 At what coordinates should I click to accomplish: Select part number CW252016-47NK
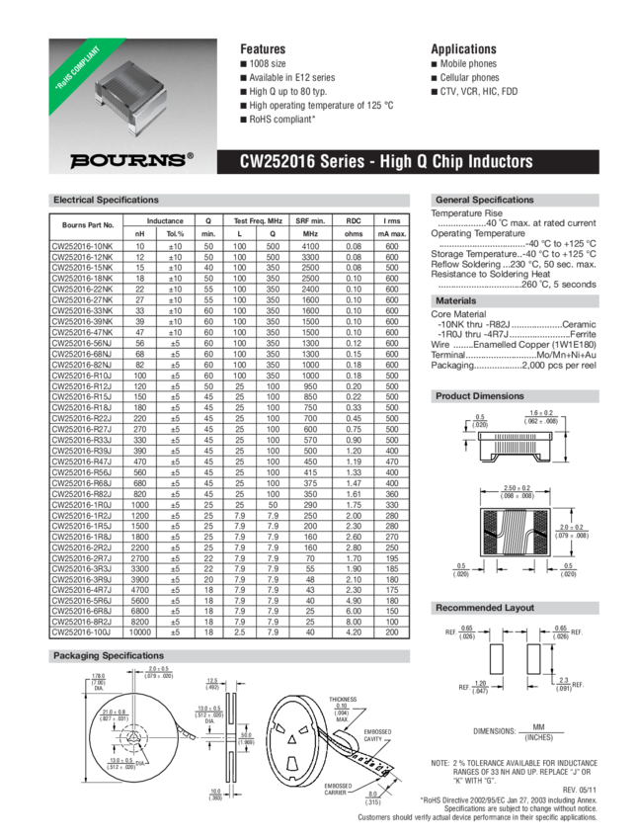[82, 332]
